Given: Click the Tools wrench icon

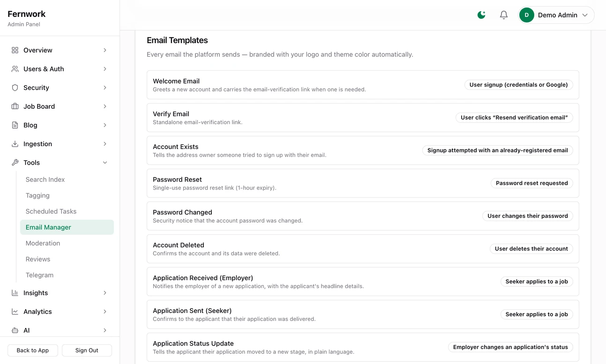Looking at the screenshot, I should [15, 163].
